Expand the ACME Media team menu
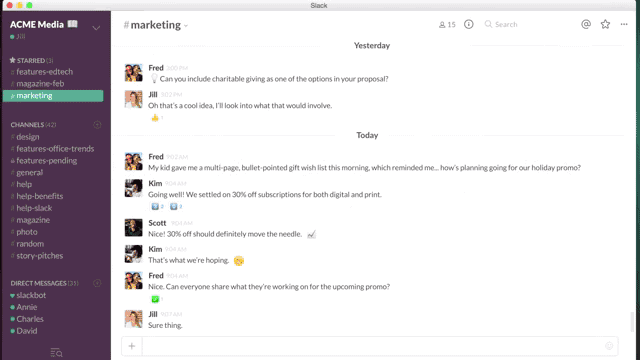The width and height of the screenshot is (640, 360). tap(96, 28)
